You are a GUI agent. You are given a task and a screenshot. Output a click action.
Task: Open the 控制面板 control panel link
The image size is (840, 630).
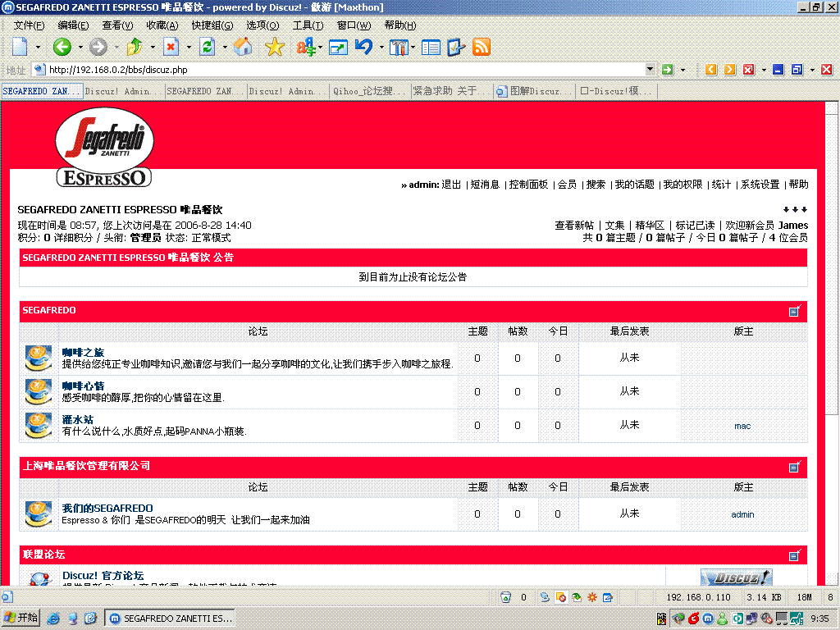(x=528, y=185)
